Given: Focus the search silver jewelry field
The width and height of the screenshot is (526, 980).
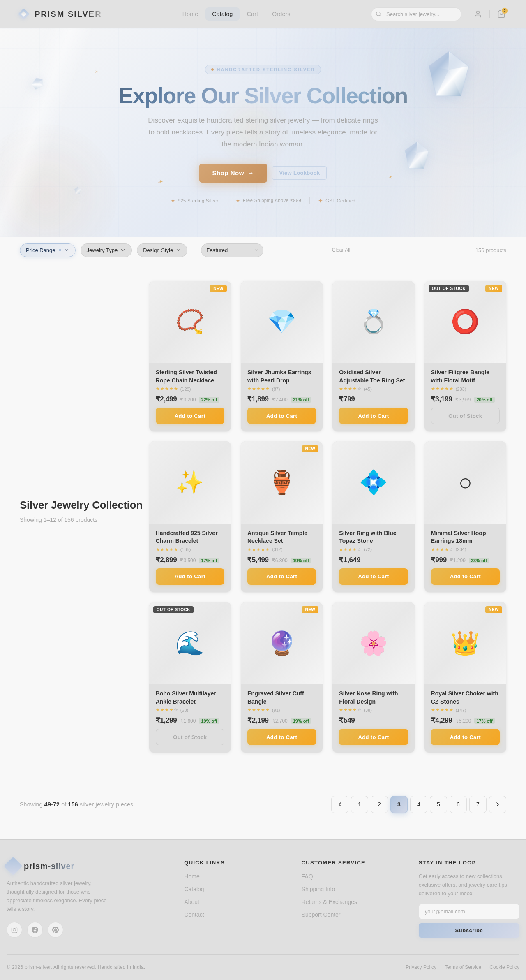Looking at the screenshot, I should coord(416,14).
